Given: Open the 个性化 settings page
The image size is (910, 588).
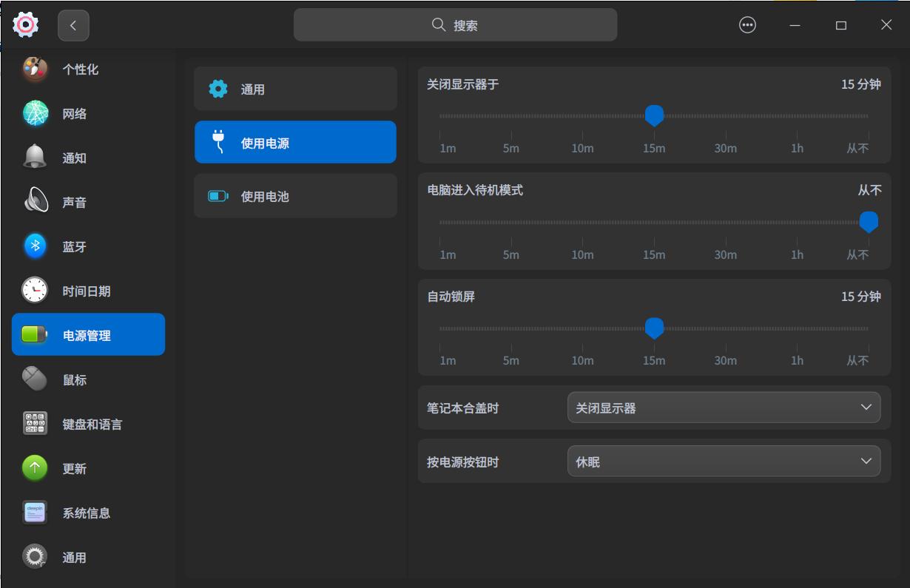Looking at the screenshot, I should (88, 69).
